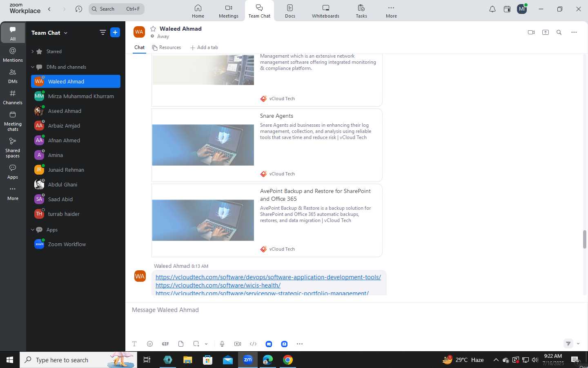Viewport: 588px width, 368px height.
Task: Open Shared spaces in sidebar
Action: (13, 147)
